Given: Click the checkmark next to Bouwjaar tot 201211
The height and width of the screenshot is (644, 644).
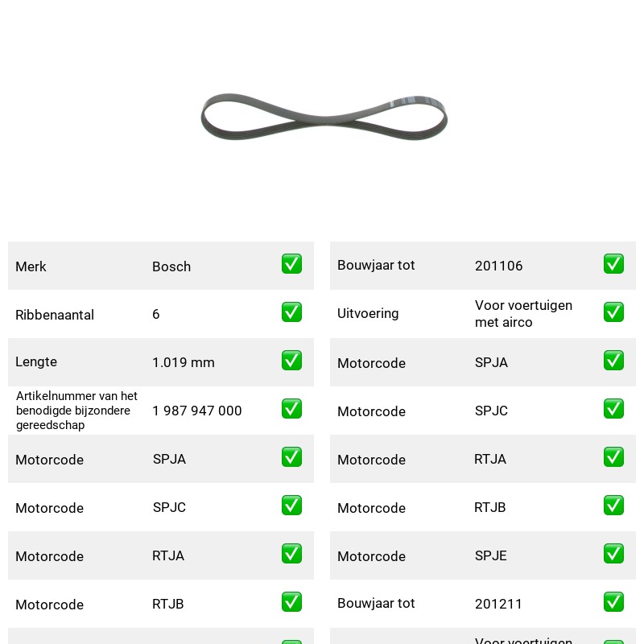Looking at the screenshot, I should pos(613,602).
